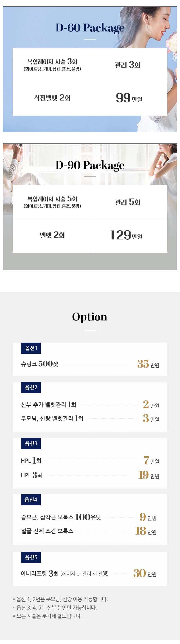Click the 옵션3 label badge
180x644 pixels.
[x=31, y=444]
